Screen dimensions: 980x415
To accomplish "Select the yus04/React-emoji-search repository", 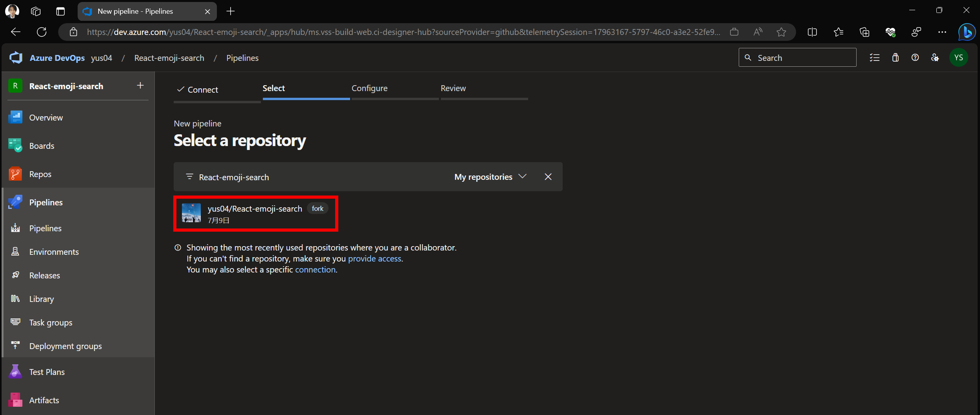I will point(256,214).
